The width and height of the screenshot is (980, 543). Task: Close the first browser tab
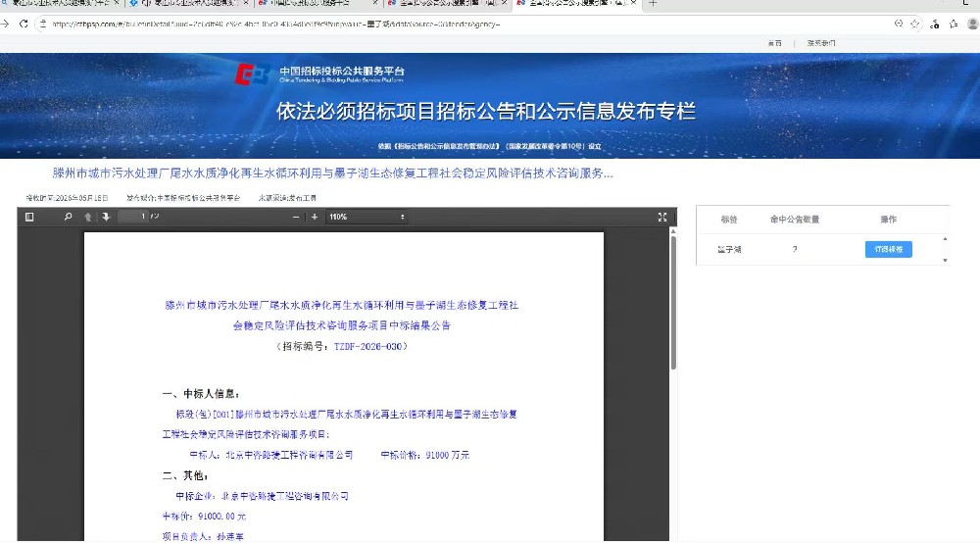click(x=117, y=3)
